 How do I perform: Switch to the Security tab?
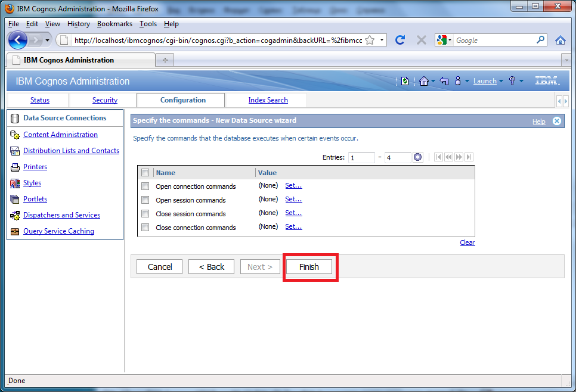(105, 100)
